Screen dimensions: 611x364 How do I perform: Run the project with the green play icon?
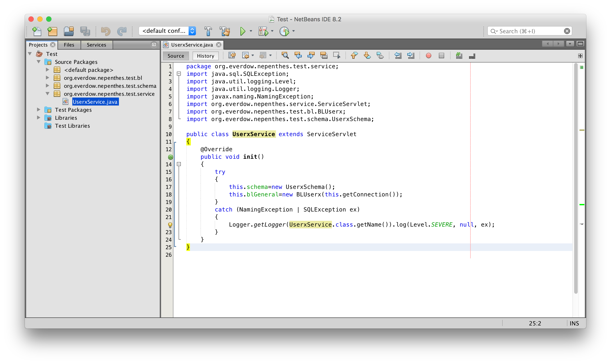(x=242, y=31)
